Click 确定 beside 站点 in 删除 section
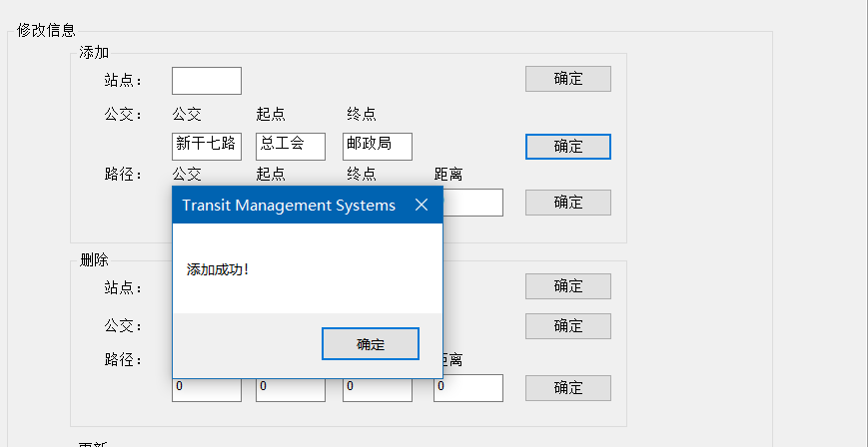 pyautogui.click(x=568, y=286)
